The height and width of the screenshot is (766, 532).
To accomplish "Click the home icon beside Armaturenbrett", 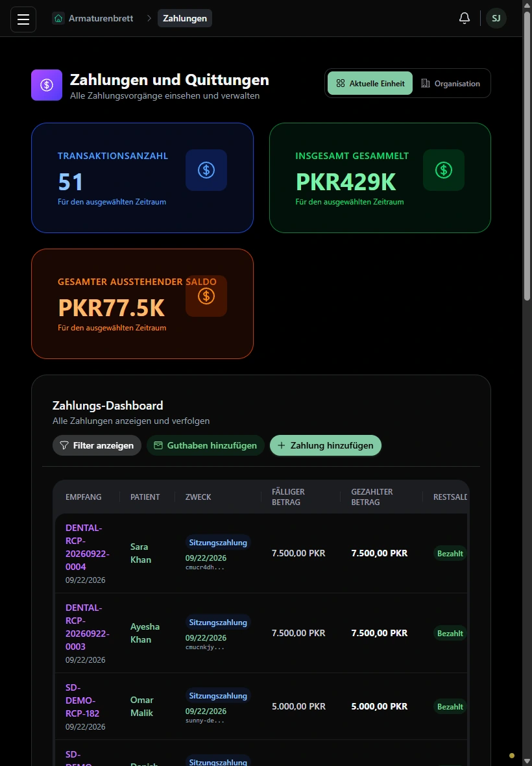I will [x=58, y=19].
